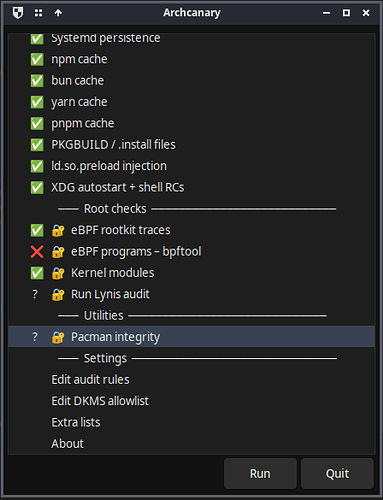The width and height of the screenshot is (383, 500).
Task: Select the 'Kernel modules' label
Action: [x=113, y=273]
